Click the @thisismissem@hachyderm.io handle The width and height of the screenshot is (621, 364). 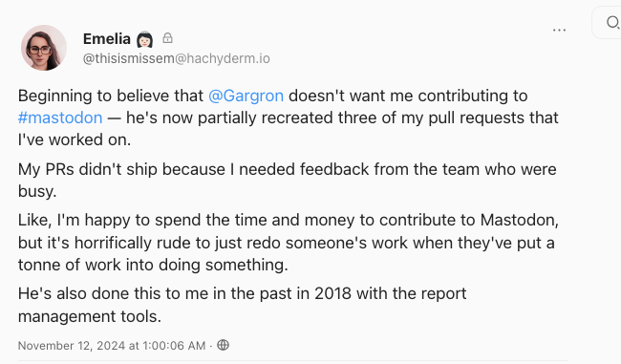pyautogui.click(x=176, y=58)
